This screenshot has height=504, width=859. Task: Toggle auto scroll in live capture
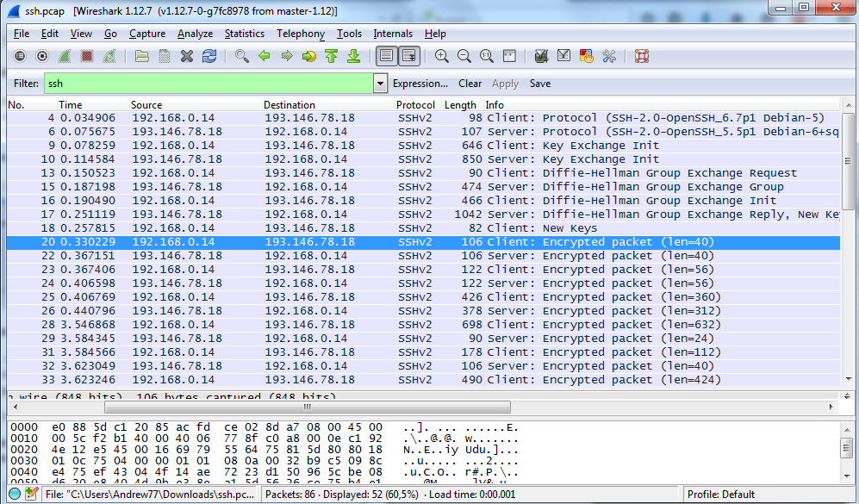pyautogui.click(x=408, y=56)
